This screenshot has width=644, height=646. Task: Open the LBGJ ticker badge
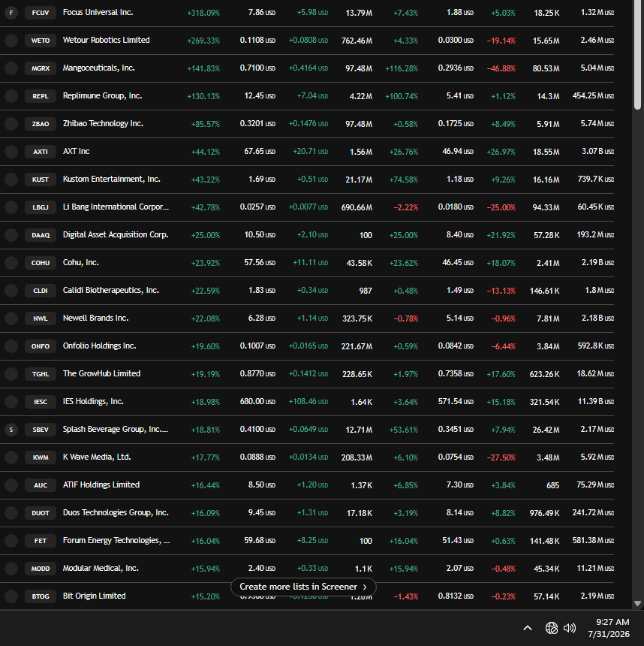[41, 207]
